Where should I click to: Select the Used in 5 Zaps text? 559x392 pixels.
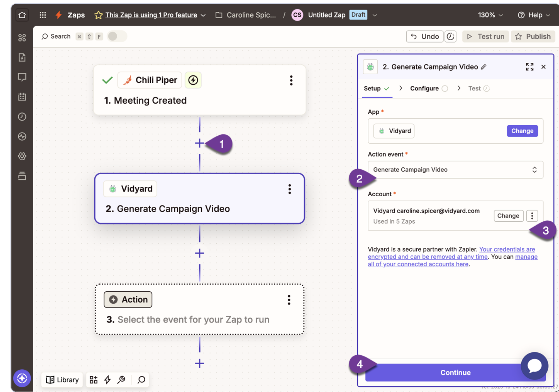point(394,221)
